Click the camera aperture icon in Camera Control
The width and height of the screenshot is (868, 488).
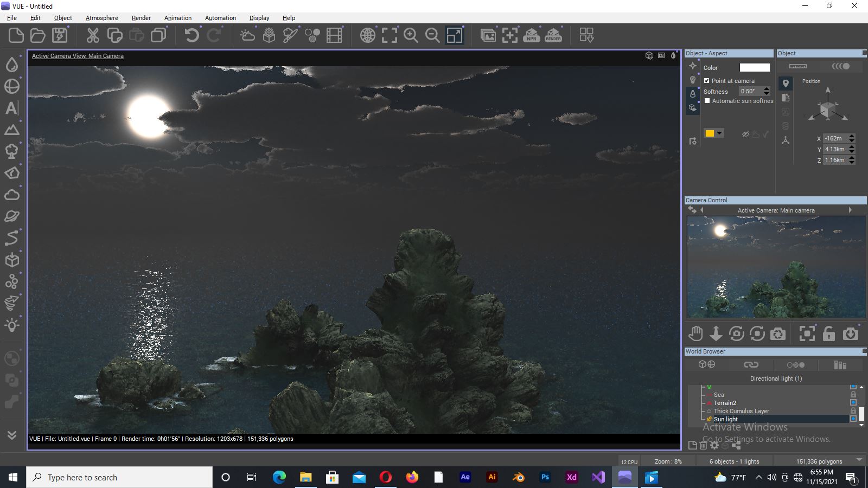coord(778,333)
